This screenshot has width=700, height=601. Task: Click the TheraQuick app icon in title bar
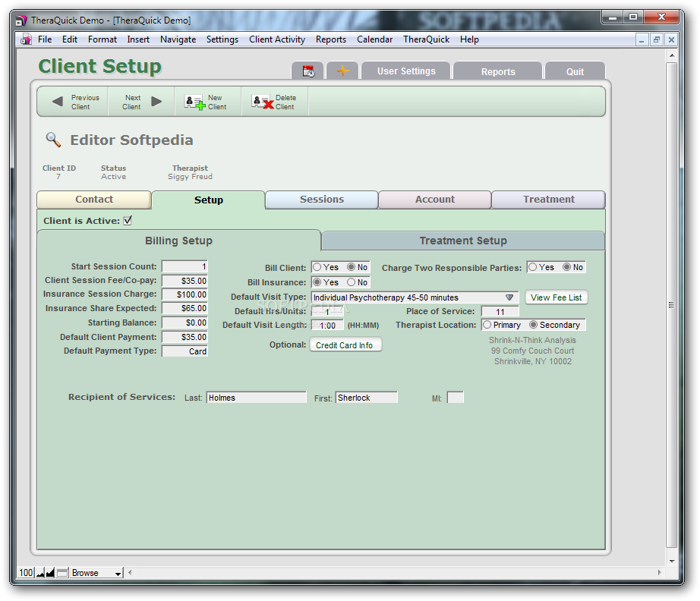21,20
